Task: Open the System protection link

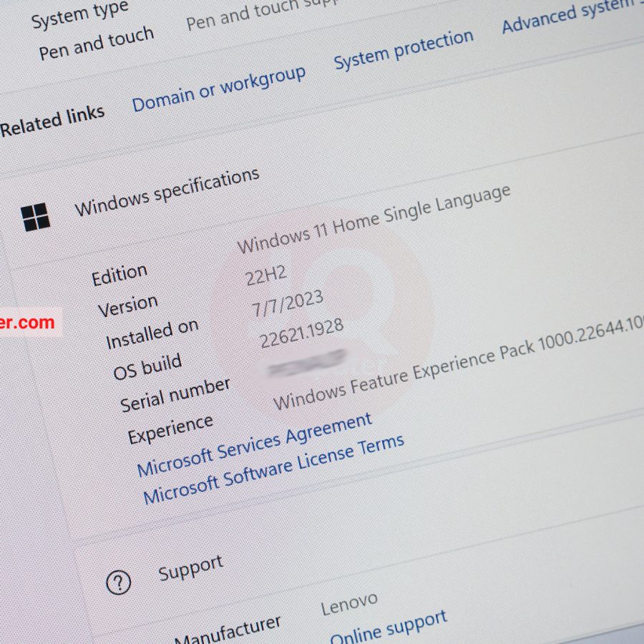Action: pos(404,49)
